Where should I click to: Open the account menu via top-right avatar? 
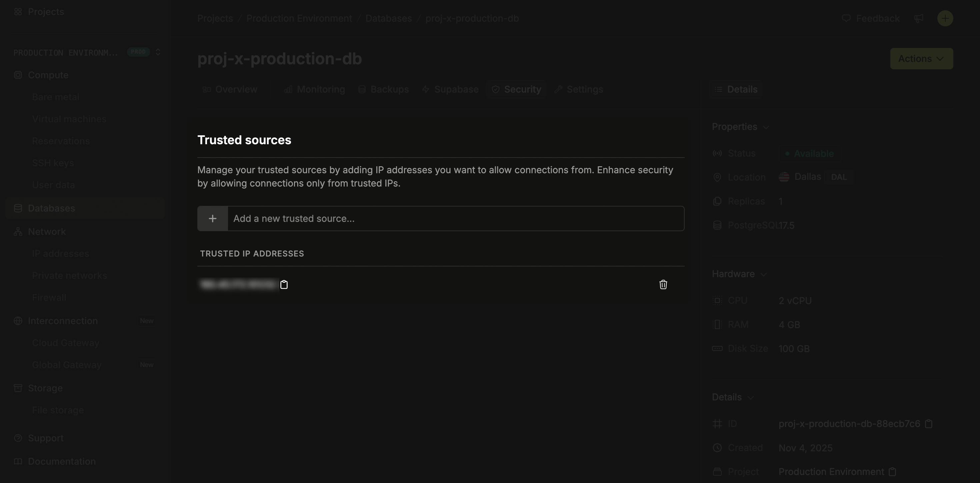click(945, 18)
